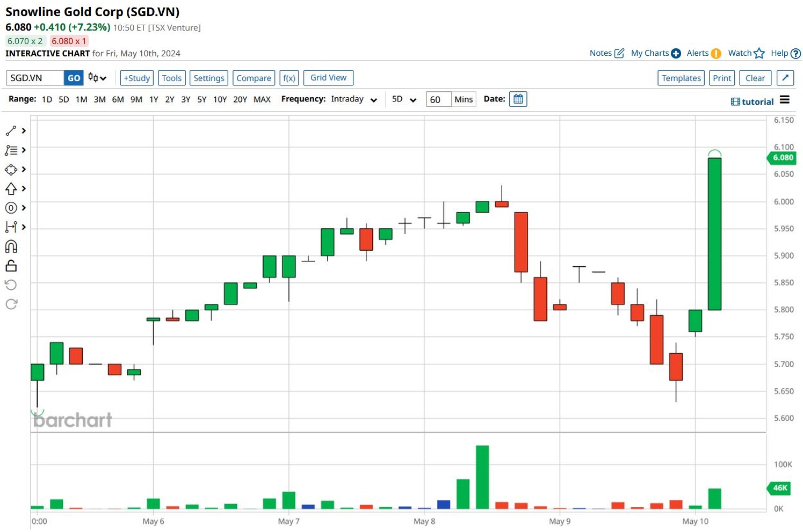Select the 9M range
The width and height of the screenshot is (803, 532).
[x=136, y=99]
